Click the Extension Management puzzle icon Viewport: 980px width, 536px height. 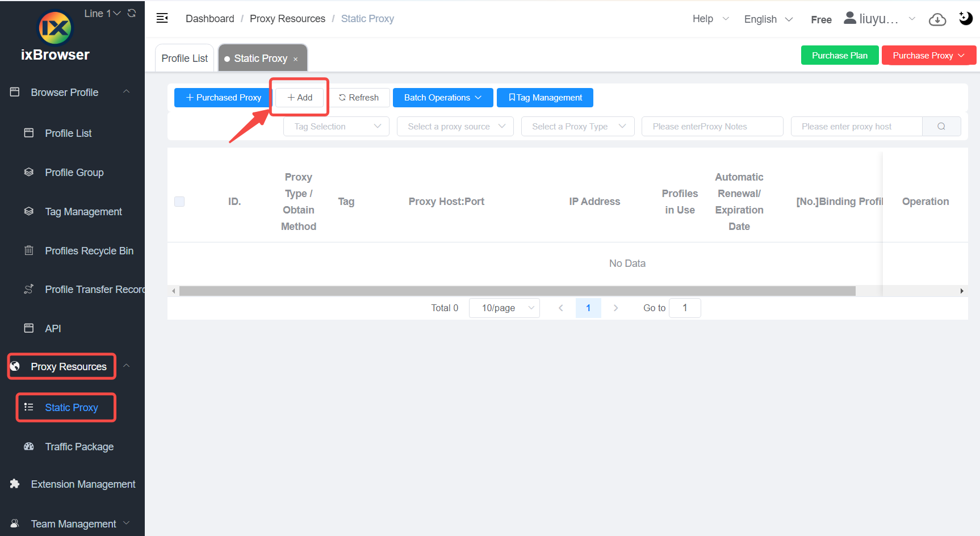point(15,484)
